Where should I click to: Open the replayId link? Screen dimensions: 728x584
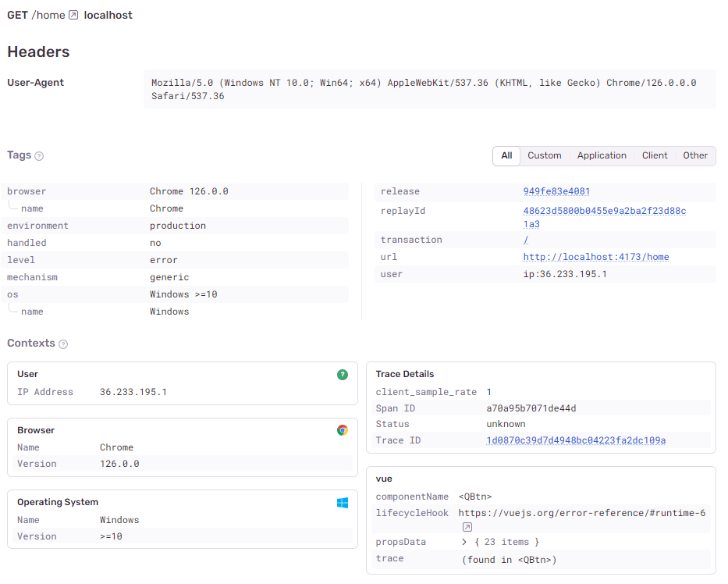pos(604,217)
